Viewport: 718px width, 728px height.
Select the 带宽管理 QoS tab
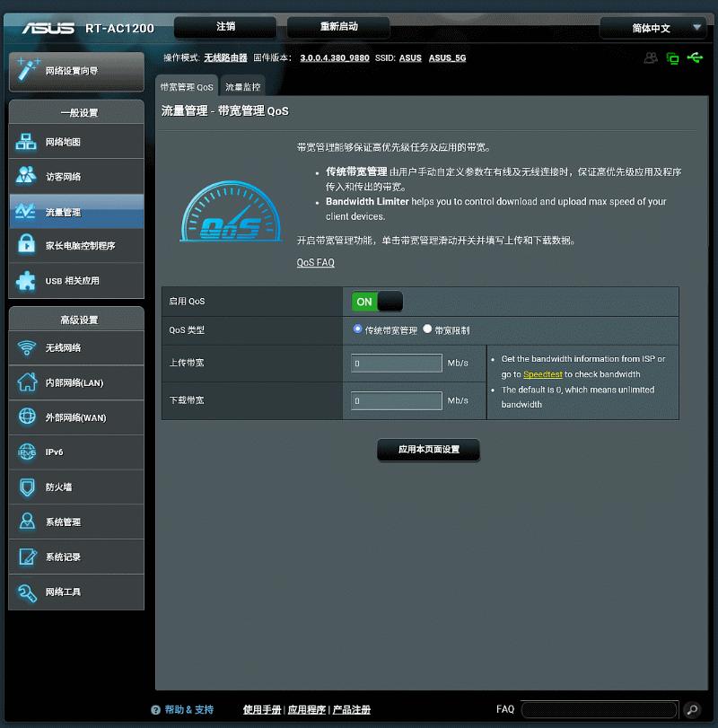(x=188, y=86)
